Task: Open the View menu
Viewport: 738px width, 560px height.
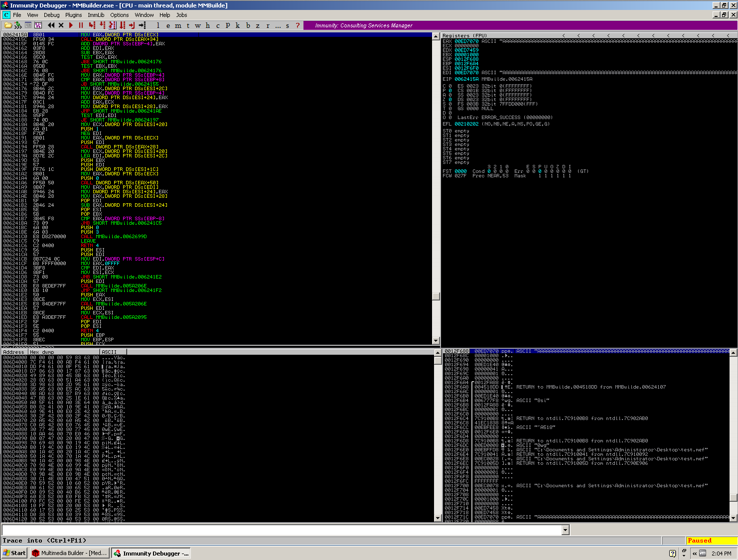Action: tap(32, 15)
